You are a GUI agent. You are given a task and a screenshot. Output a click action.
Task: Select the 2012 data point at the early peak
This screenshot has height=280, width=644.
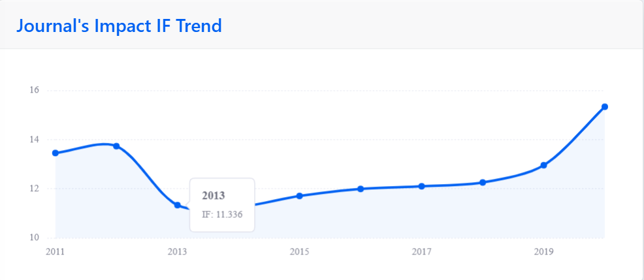pyautogui.click(x=116, y=146)
